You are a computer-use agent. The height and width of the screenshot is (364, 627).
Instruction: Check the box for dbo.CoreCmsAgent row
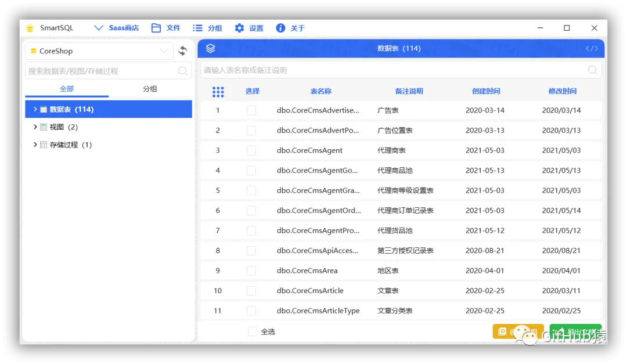click(251, 150)
